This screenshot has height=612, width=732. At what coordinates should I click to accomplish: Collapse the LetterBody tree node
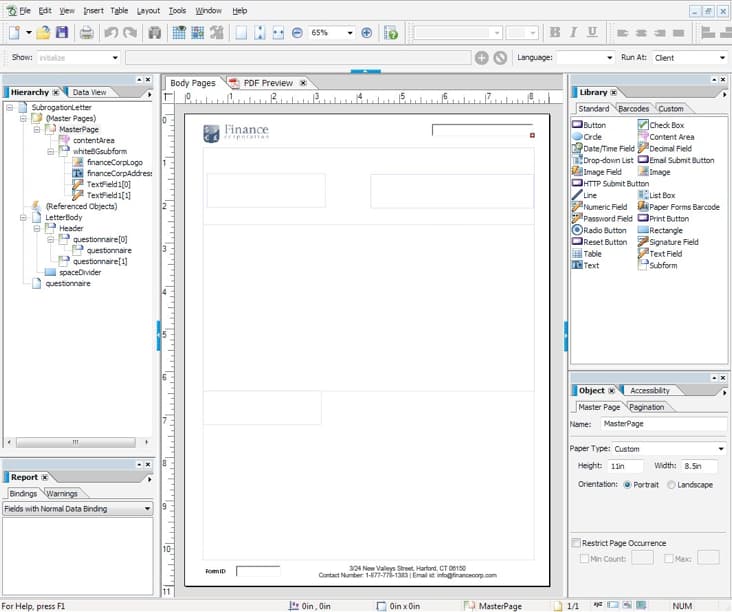point(23,217)
